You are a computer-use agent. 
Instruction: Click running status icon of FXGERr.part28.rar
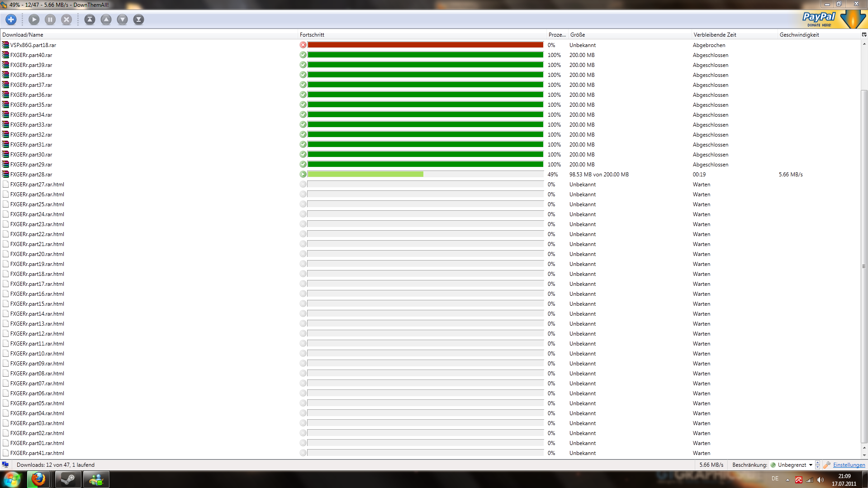[x=303, y=174]
